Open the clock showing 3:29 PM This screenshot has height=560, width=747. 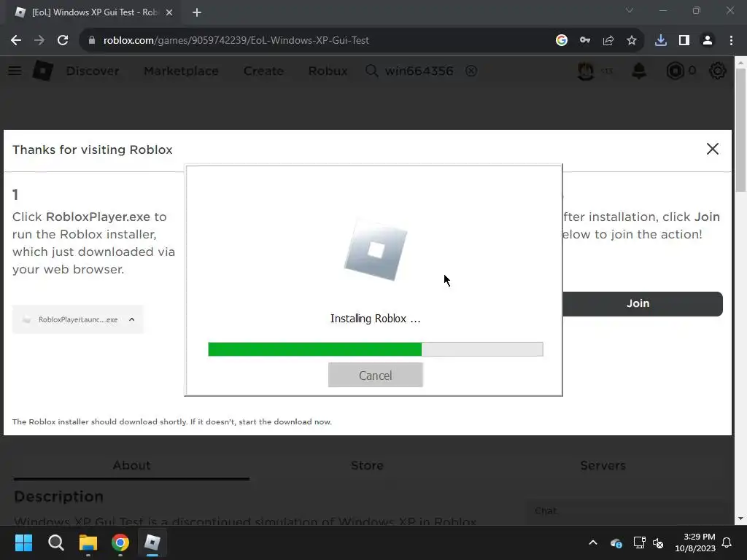pyautogui.click(x=695, y=542)
